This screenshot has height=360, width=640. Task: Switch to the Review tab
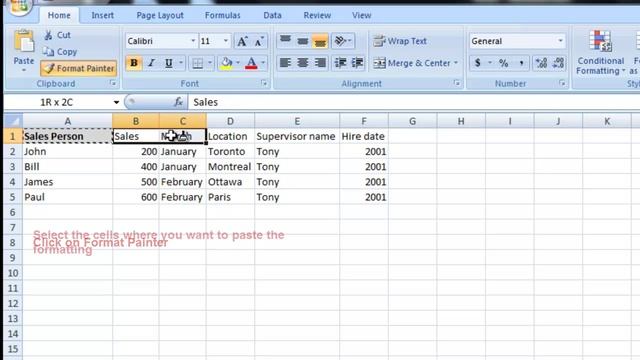point(317,16)
